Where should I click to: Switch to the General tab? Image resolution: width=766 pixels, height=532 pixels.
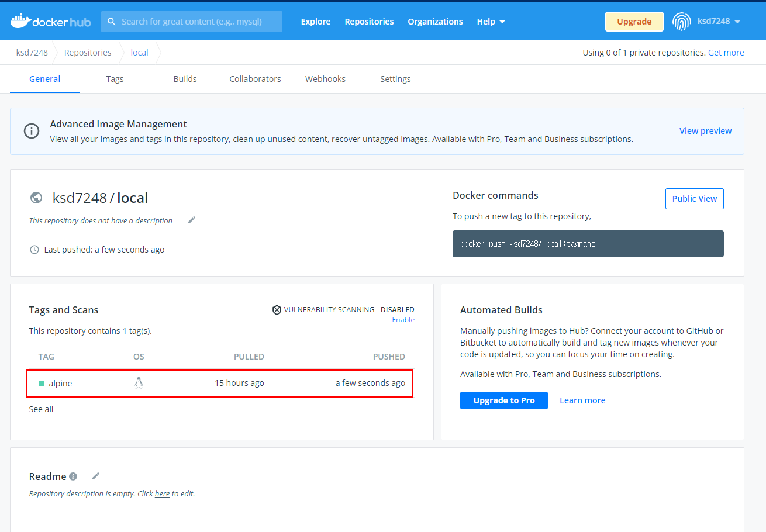click(x=45, y=79)
